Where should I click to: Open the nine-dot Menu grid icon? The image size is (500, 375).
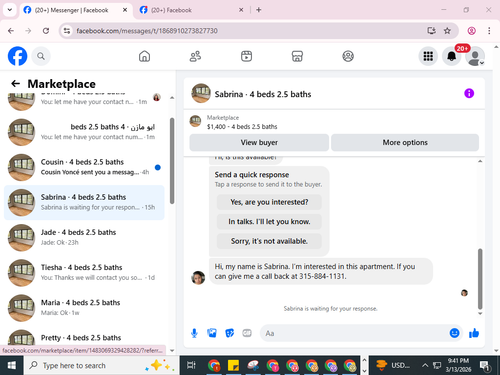[428, 56]
